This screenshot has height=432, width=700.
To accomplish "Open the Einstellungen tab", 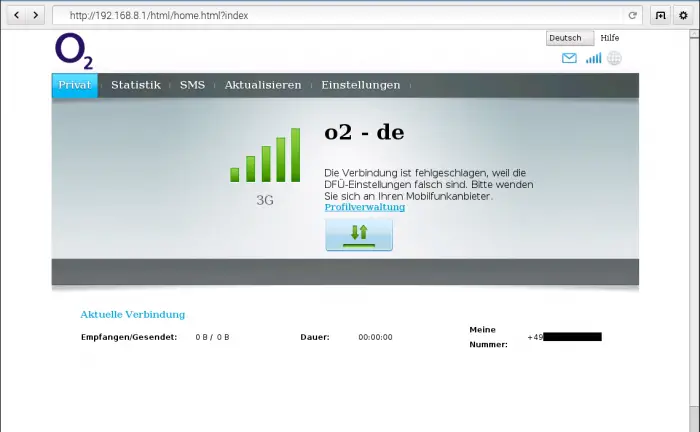I will click(x=361, y=85).
